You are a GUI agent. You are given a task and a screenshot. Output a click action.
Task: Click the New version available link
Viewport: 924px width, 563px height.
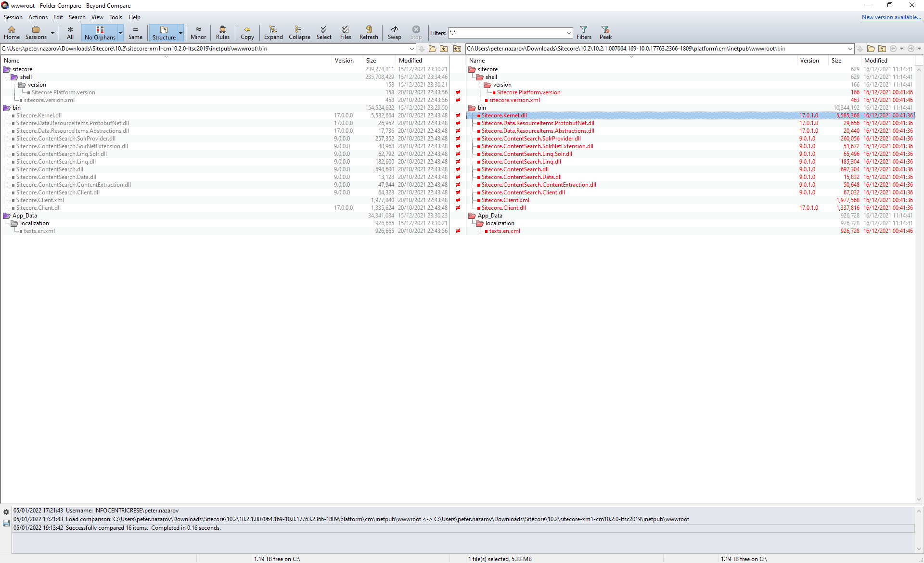point(891,17)
